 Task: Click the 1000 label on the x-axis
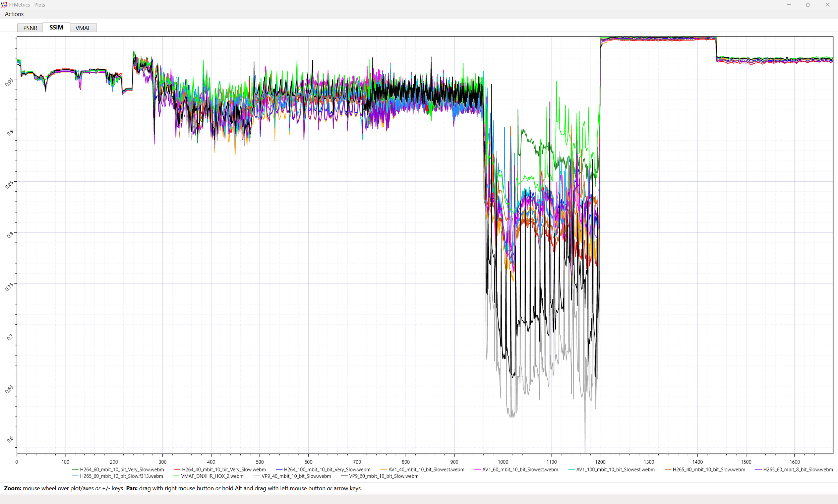click(503, 462)
